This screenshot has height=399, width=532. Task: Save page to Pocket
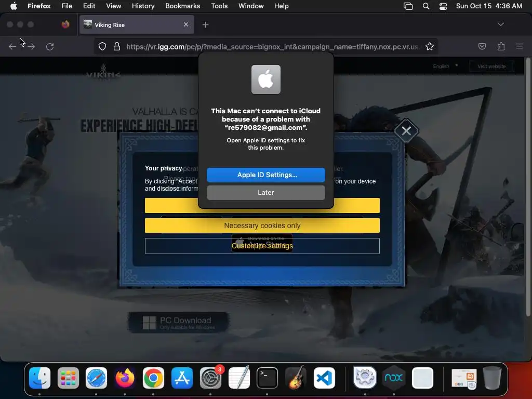tap(482, 46)
